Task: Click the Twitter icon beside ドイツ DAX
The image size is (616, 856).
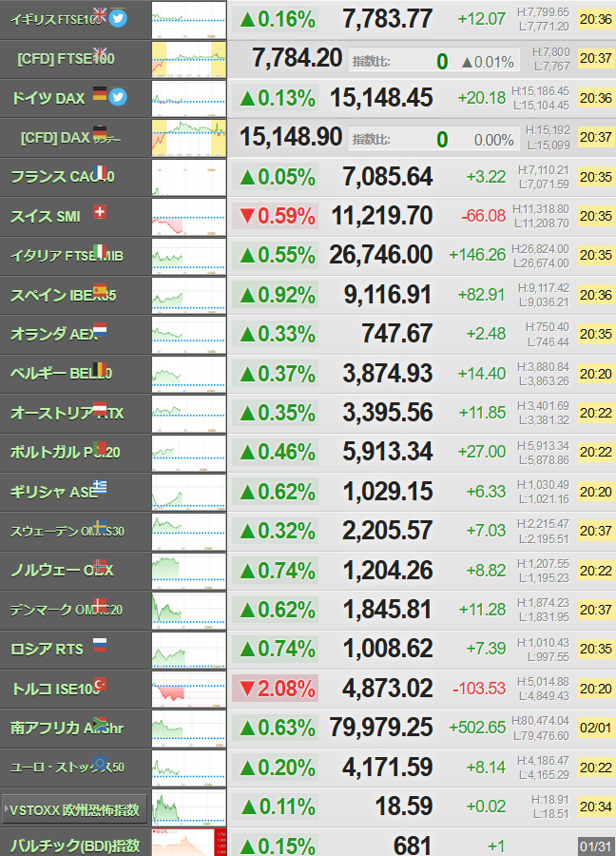Action: 118,97
